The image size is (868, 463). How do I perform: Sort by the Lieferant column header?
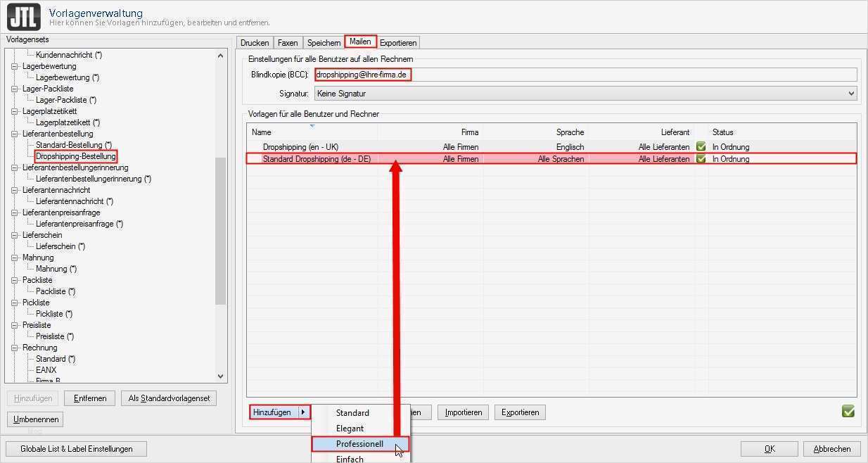675,132
